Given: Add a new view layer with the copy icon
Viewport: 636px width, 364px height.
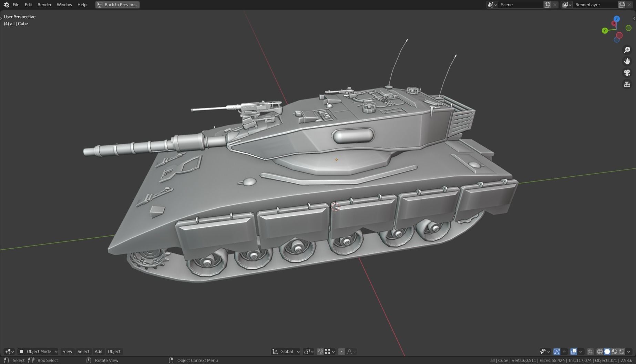Looking at the screenshot, I should click(x=622, y=5).
